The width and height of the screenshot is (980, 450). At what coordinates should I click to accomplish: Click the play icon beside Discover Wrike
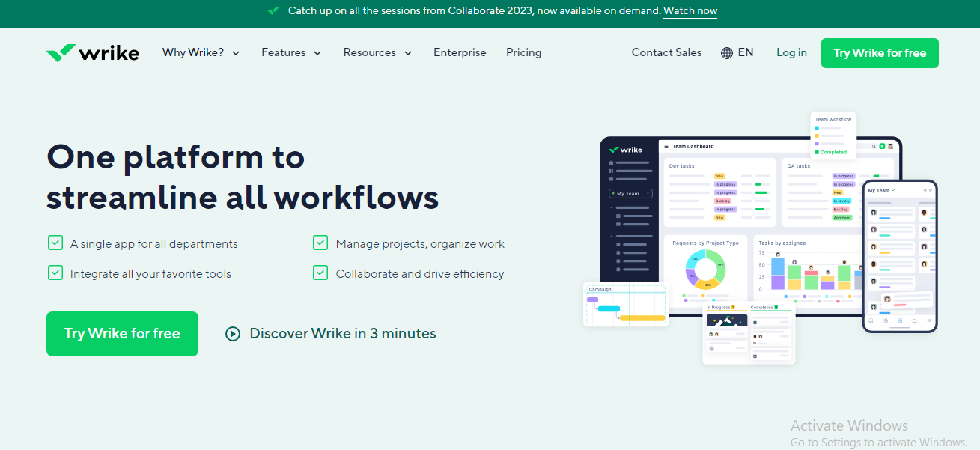coord(232,333)
